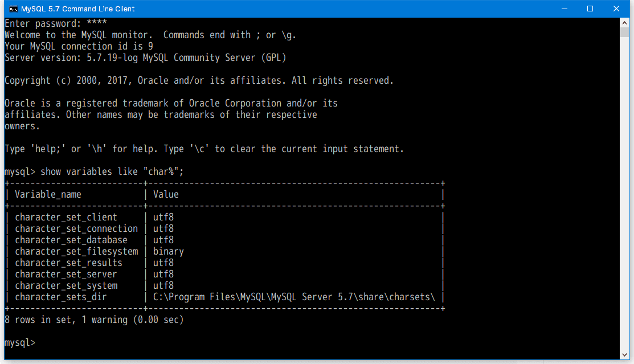Minimize the MySQL Command Line Client window
The height and width of the screenshot is (364, 634).
click(x=564, y=9)
